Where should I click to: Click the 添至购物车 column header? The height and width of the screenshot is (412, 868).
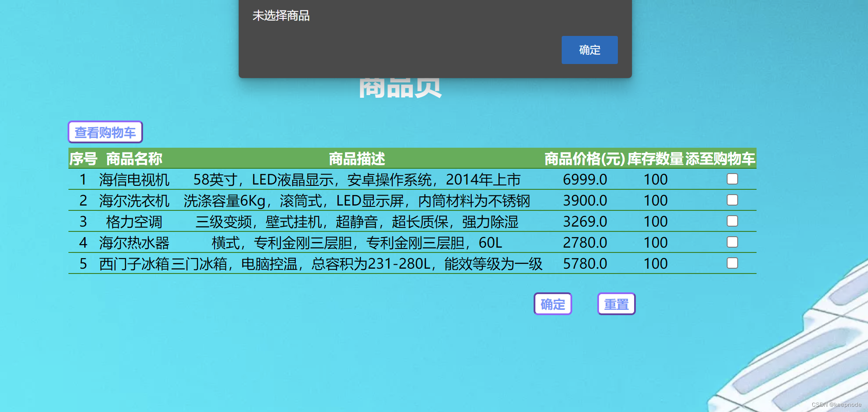click(x=721, y=159)
